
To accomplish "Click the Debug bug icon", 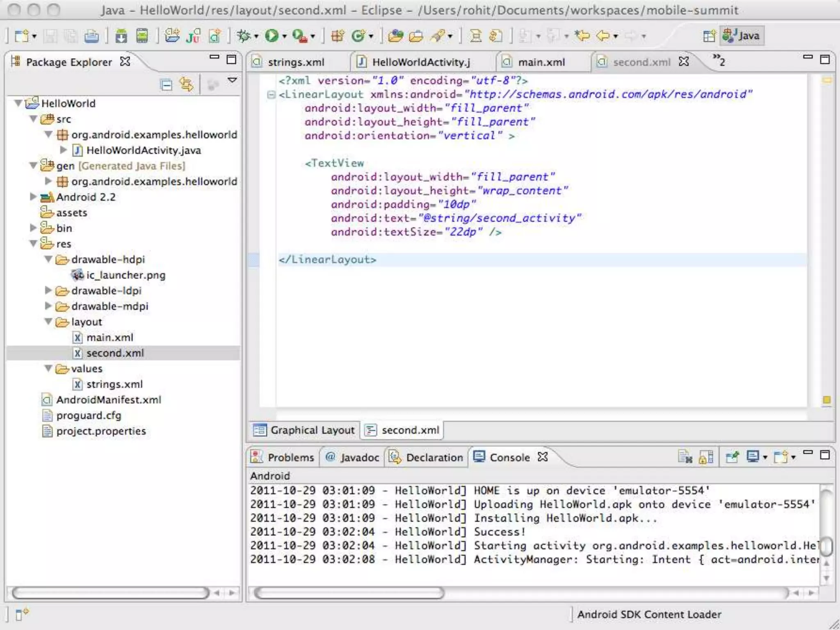I will 244,36.
